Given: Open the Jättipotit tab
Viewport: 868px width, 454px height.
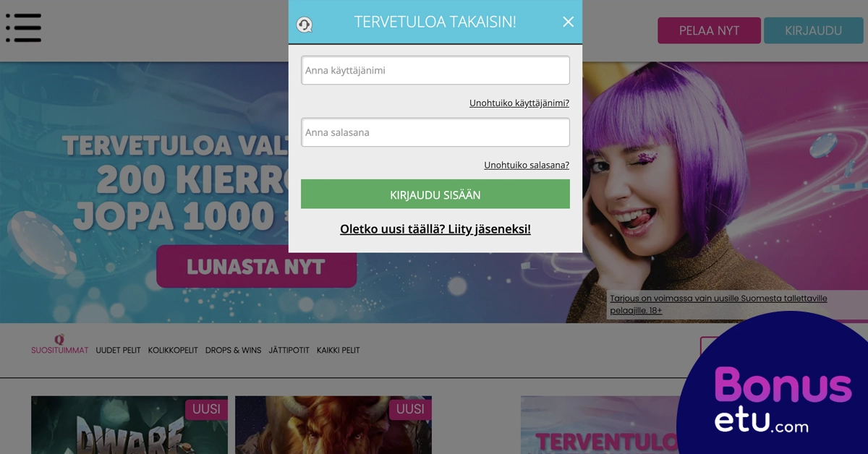Looking at the screenshot, I should 289,350.
